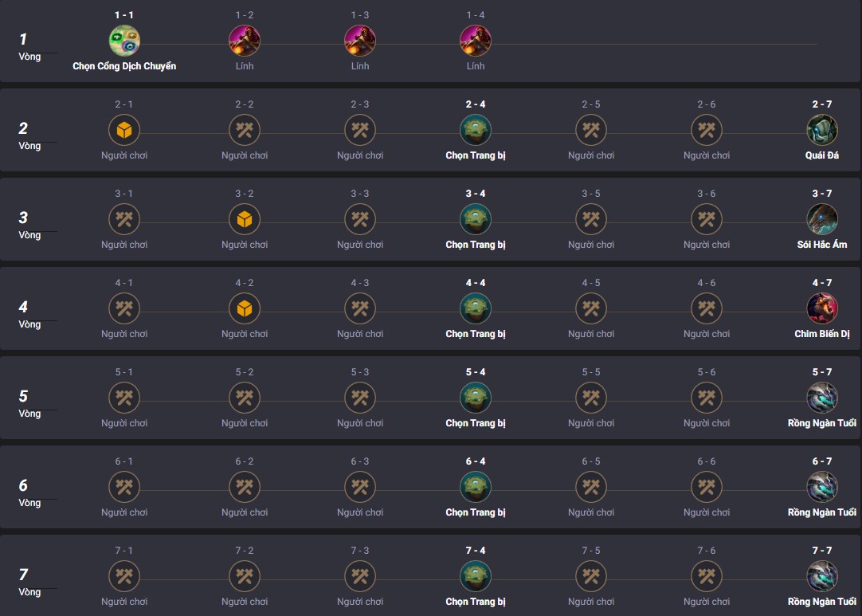
Task: Click the yellow cube icon at round 4-2
Action: pos(245,308)
